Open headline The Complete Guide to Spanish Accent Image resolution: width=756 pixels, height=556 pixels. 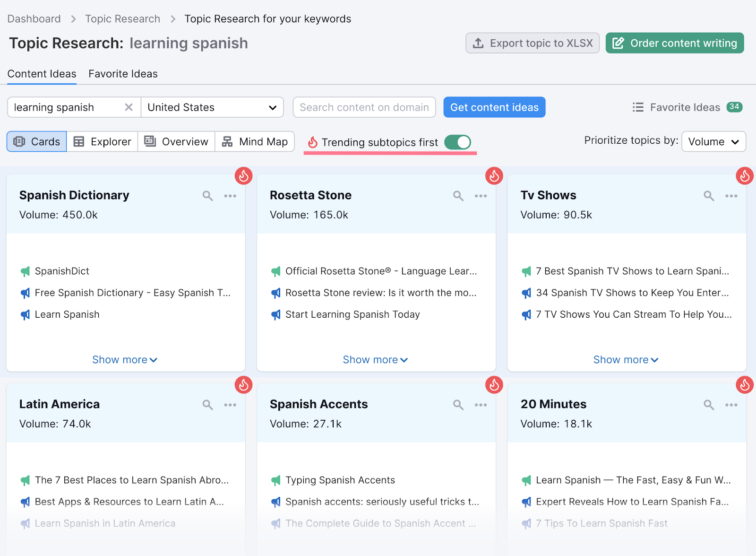pyautogui.click(x=380, y=524)
